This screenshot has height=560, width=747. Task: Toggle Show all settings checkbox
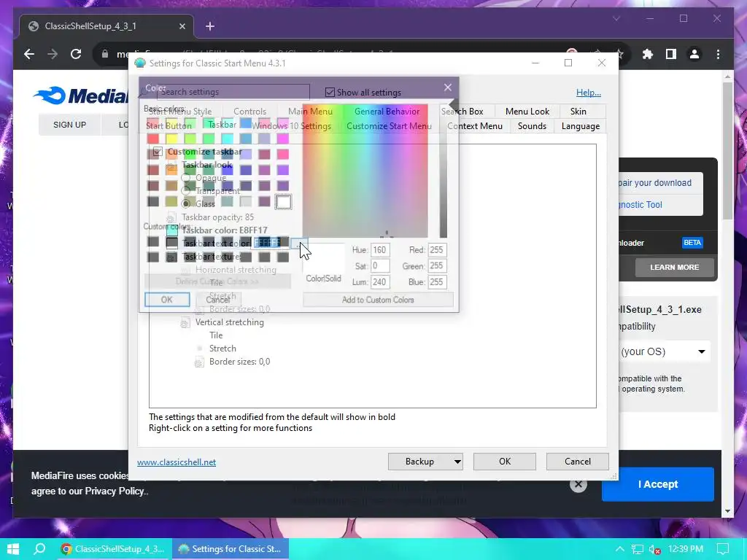pos(330,93)
